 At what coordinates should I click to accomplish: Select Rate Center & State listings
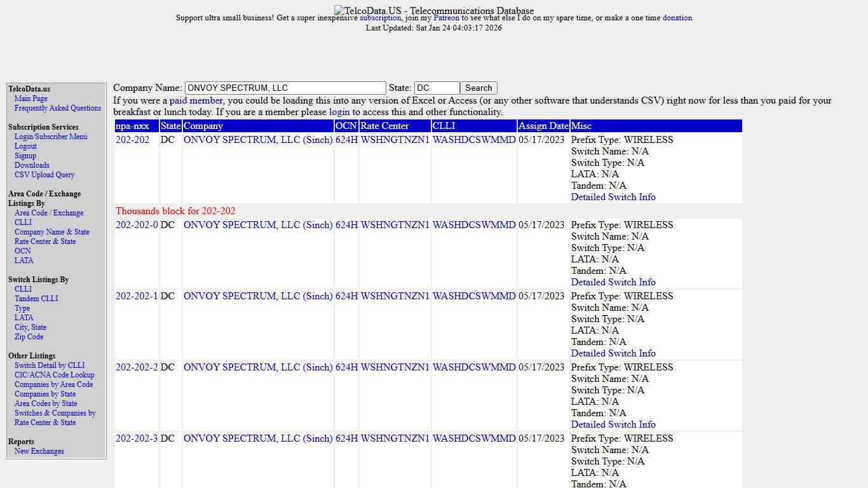point(45,241)
